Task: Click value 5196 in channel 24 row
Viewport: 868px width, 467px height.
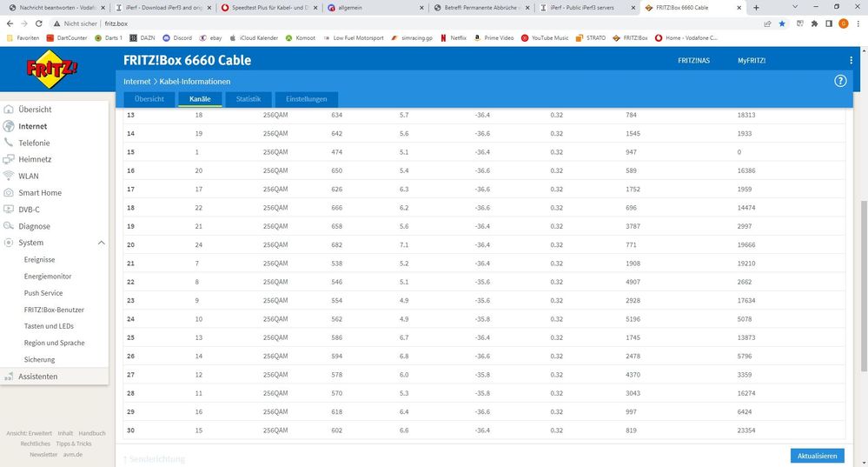Action: pos(633,319)
